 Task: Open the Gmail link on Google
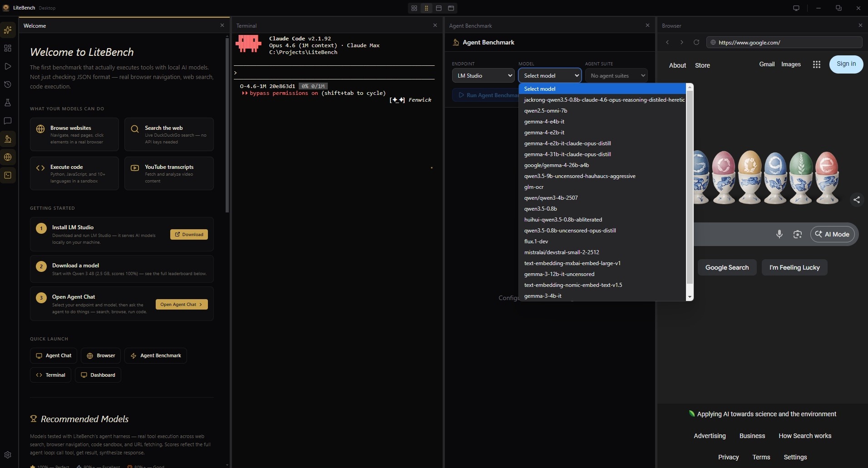coord(767,64)
